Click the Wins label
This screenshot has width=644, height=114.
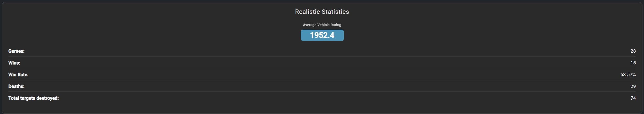click(14, 63)
